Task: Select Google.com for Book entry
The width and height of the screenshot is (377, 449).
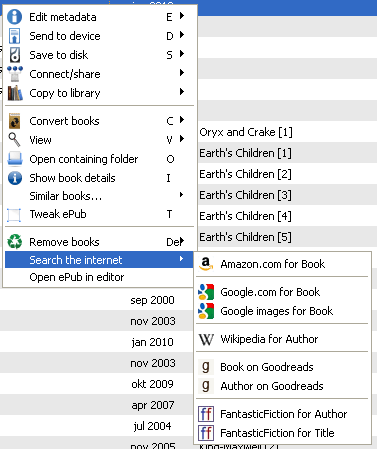Action: [282, 292]
